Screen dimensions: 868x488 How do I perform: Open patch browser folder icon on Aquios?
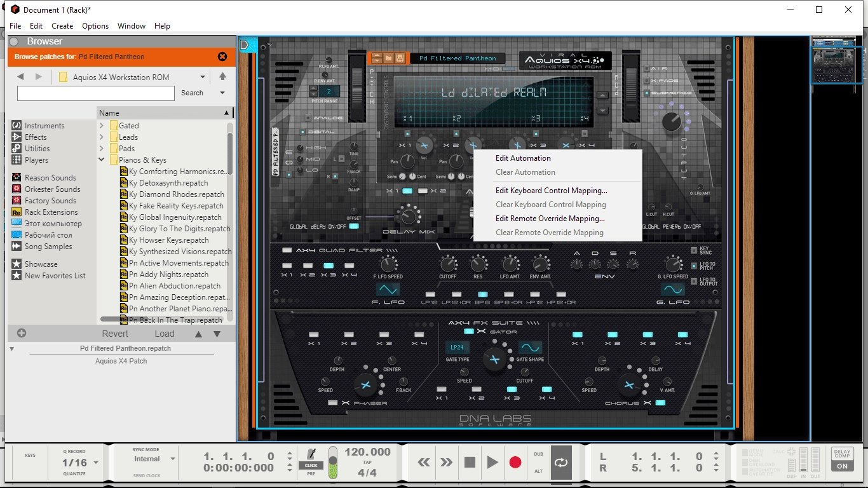point(388,58)
